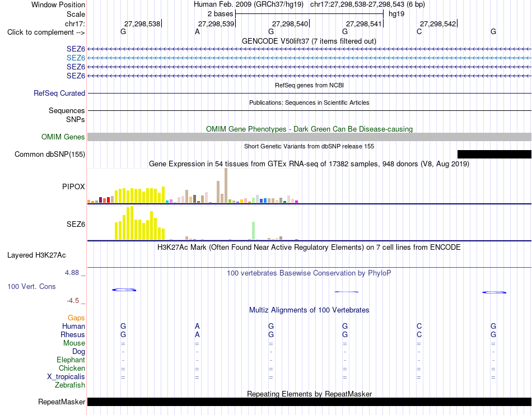Open Short Genetic Variants from dbSNP title

tap(309, 146)
